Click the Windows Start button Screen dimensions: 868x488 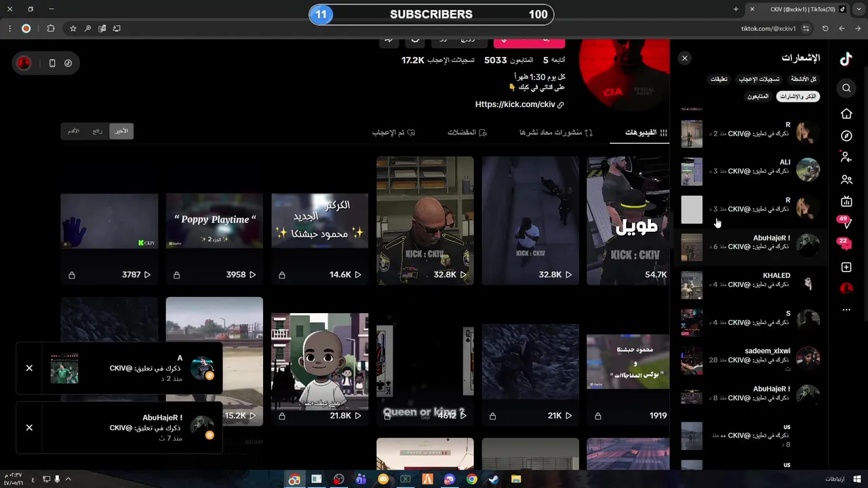(856, 479)
